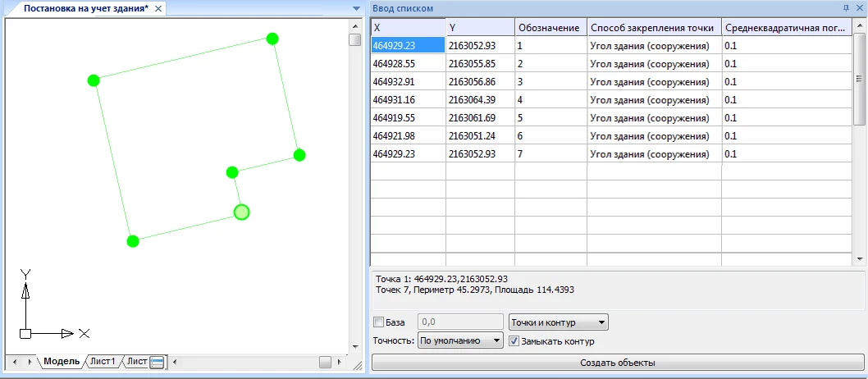Select the X cell 464929.23 in row 1
The height and width of the screenshot is (379, 868).
(407, 45)
